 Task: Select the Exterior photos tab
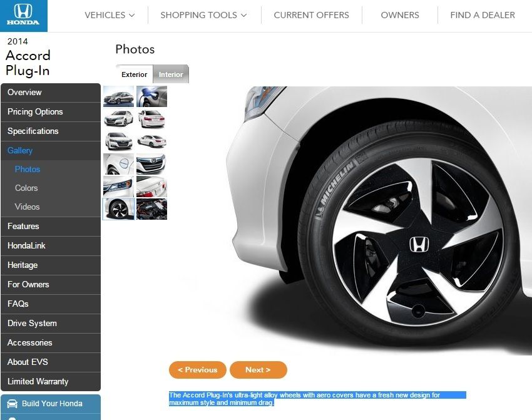pyautogui.click(x=134, y=74)
